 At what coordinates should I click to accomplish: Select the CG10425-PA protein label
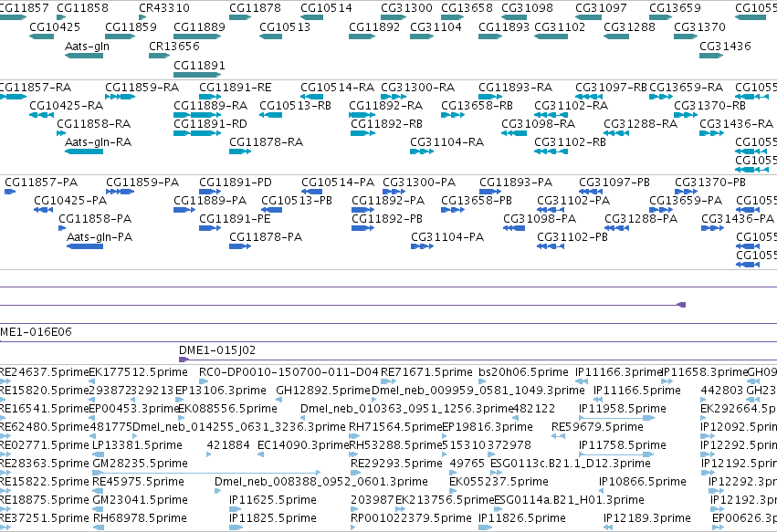(x=70, y=201)
